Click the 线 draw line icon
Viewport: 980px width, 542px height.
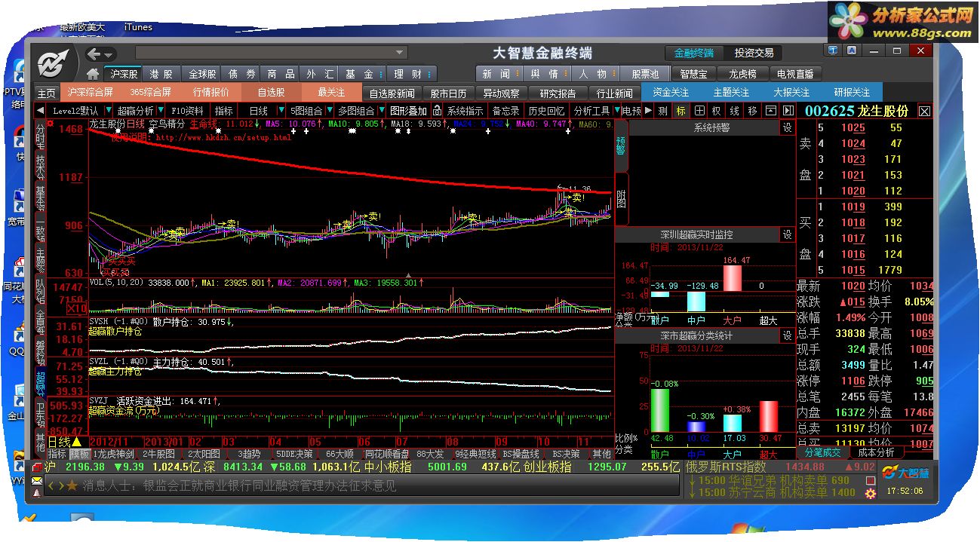pos(735,111)
